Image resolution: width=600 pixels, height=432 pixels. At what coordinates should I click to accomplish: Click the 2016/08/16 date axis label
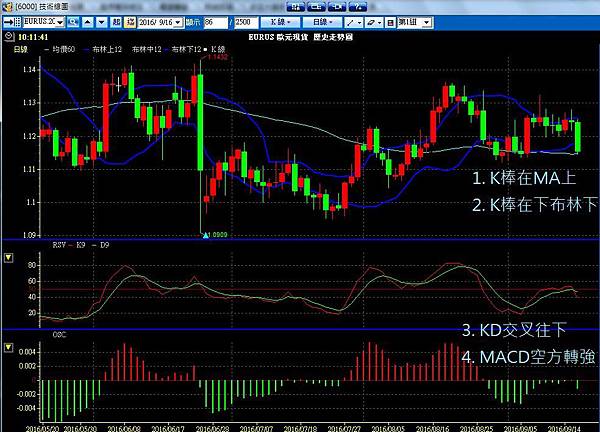[432, 428]
